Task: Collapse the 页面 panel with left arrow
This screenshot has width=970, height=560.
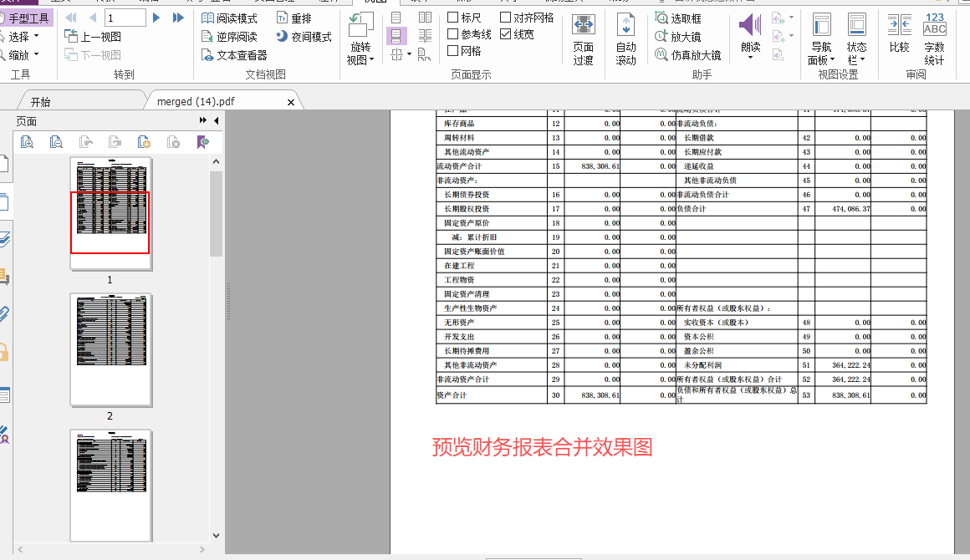Action: (216, 120)
